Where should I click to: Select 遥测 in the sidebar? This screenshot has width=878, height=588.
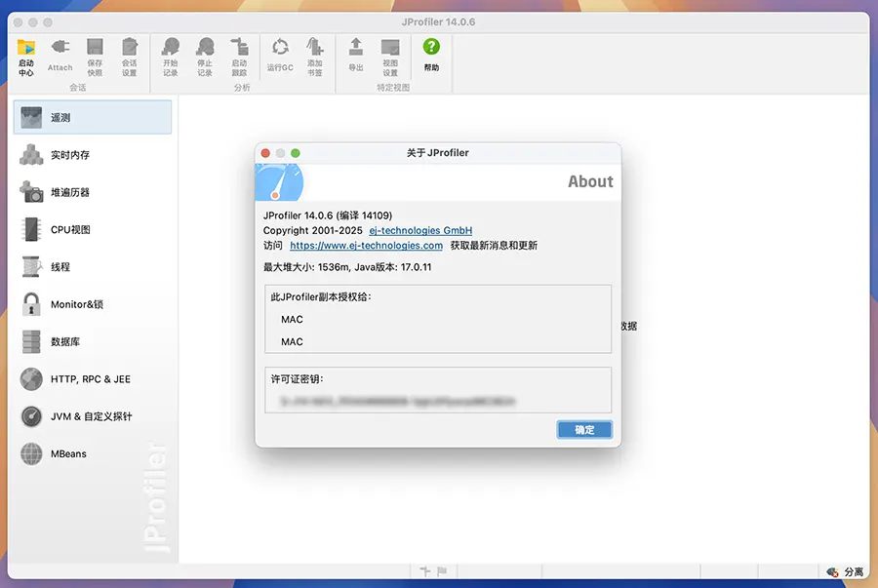click(93, 117)
